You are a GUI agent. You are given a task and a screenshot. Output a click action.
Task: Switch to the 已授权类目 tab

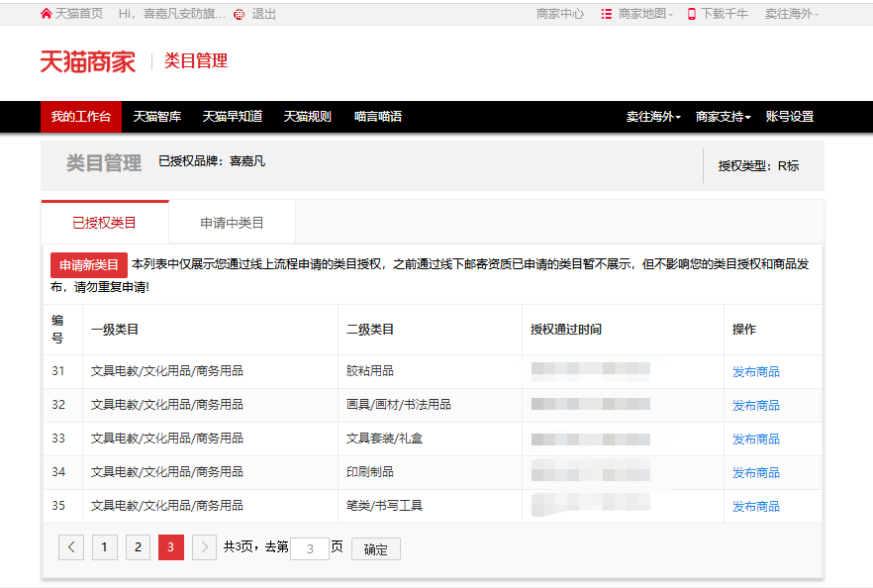click(105, 223)
